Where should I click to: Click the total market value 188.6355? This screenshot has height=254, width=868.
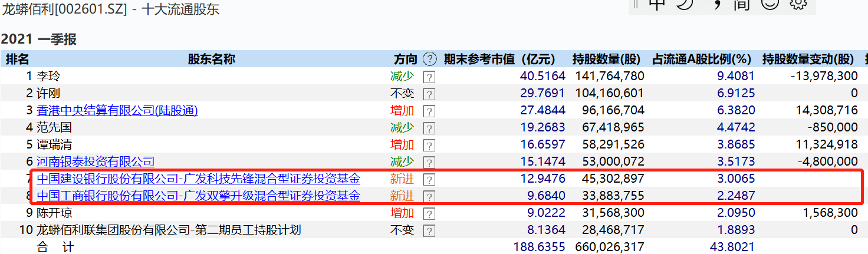(539, 247)
